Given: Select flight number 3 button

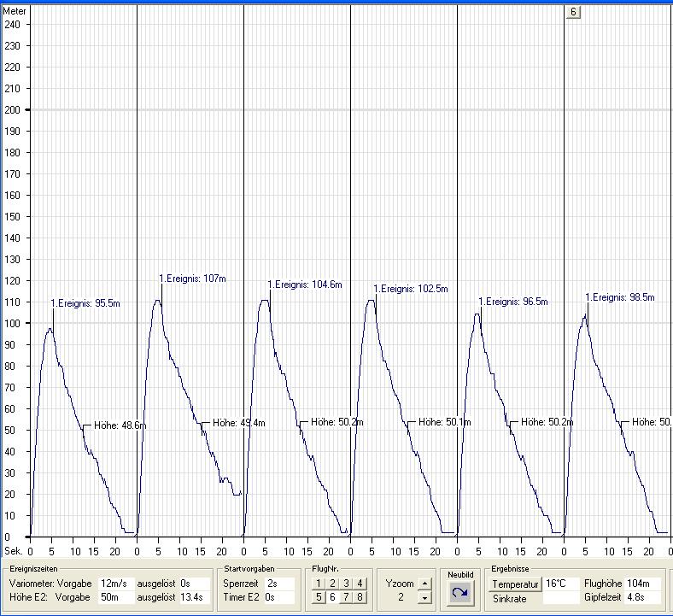Looking at the screenshot, I should tap(346, 584).
